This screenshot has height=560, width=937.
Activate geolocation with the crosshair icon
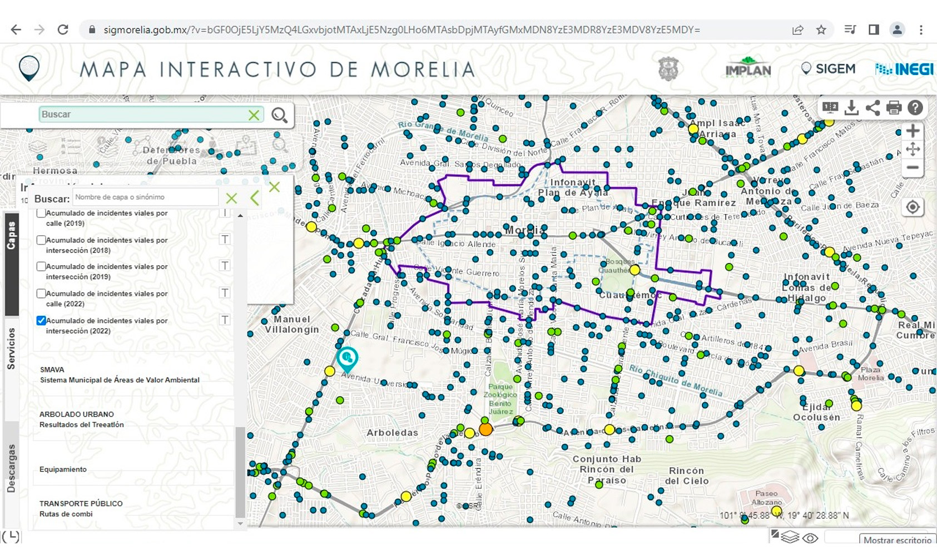coord(913,207)
